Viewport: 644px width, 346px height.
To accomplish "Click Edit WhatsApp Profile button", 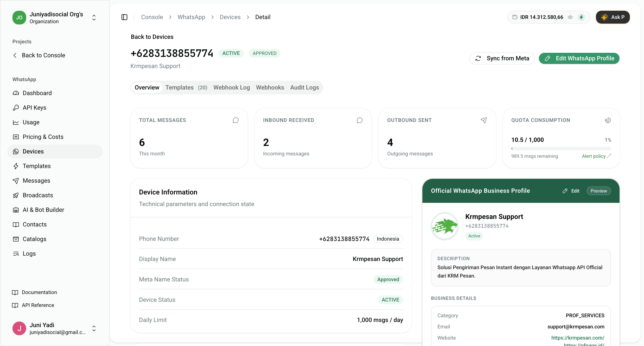I will (x=579, y=58).
